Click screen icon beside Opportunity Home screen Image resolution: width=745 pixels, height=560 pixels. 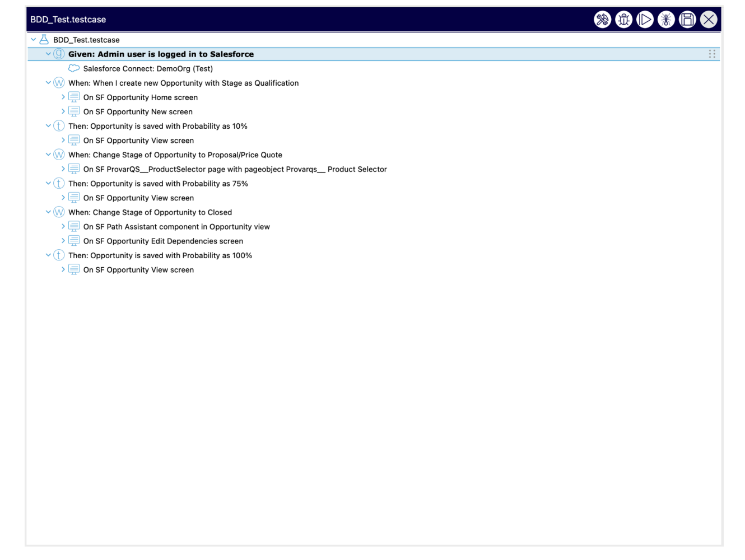(74, 97)
